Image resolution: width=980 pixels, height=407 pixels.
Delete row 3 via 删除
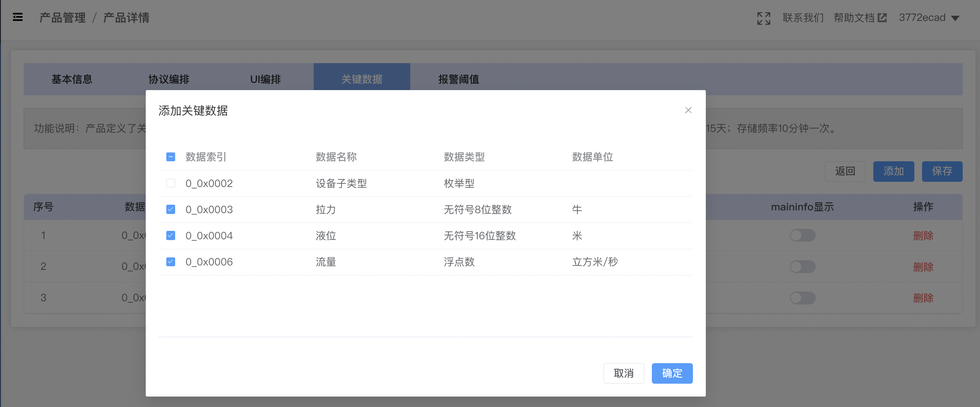(x=923, y=298)
